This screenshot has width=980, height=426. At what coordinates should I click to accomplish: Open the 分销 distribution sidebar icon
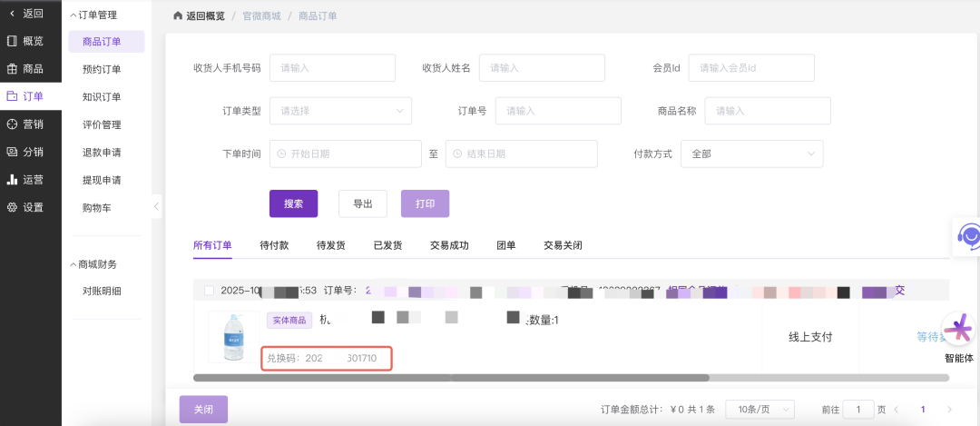pos(13,152)
